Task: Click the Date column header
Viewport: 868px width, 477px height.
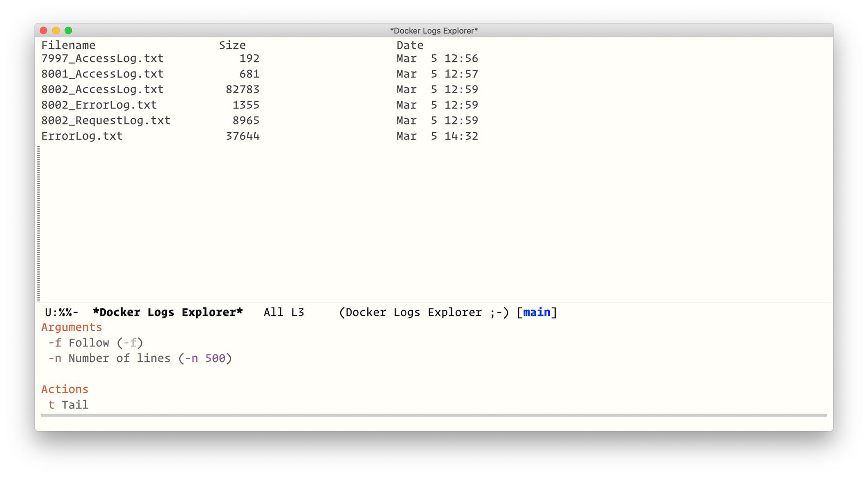Action: [410, 45]
